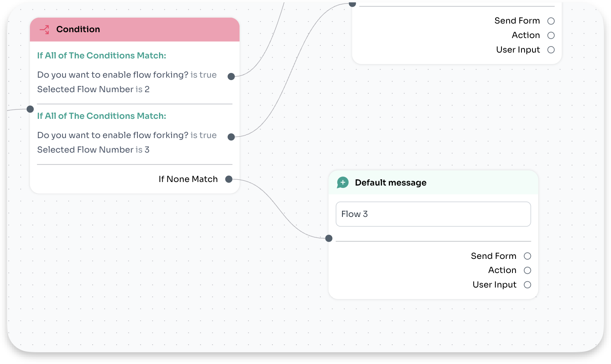Click the If None Match label
Image resolution: width=611 pixels, height=364 pixels.
188,179
